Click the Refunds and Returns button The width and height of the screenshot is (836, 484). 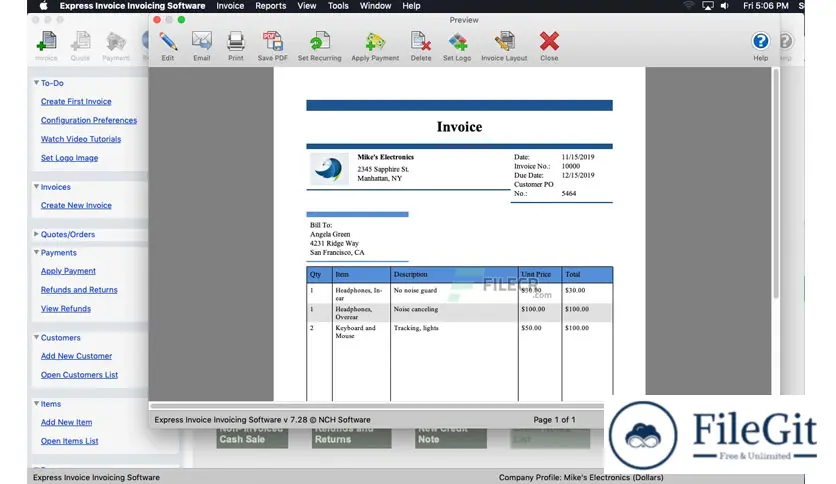pyautogui.click(x=351, y=438)
